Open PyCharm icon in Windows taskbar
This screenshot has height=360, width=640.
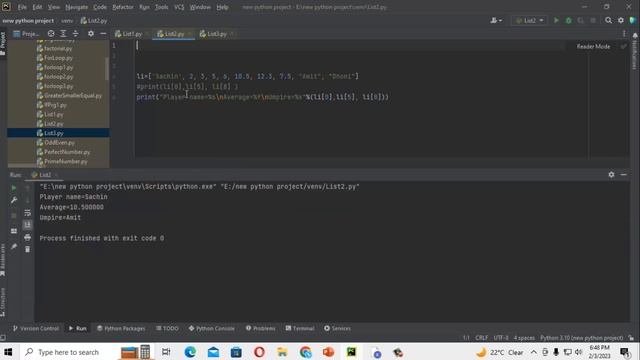click(x=351, y=352)
